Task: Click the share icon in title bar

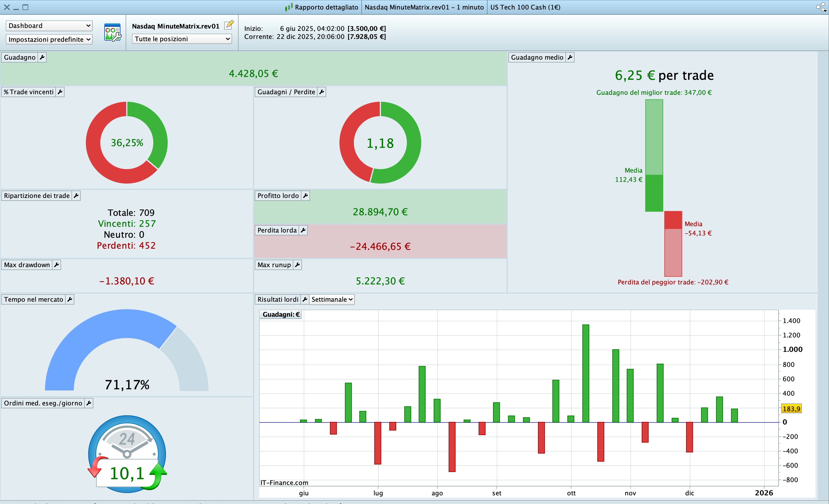Action: pos(821,7)
